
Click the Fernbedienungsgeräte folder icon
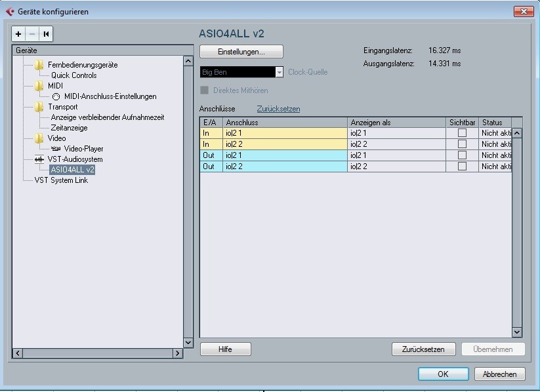tap(39, 65)
